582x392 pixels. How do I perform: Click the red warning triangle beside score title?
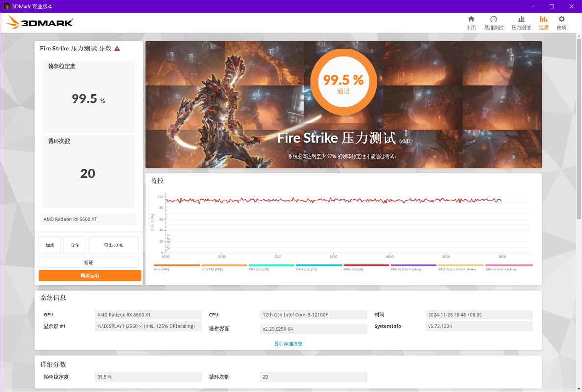tap(117, 49)
